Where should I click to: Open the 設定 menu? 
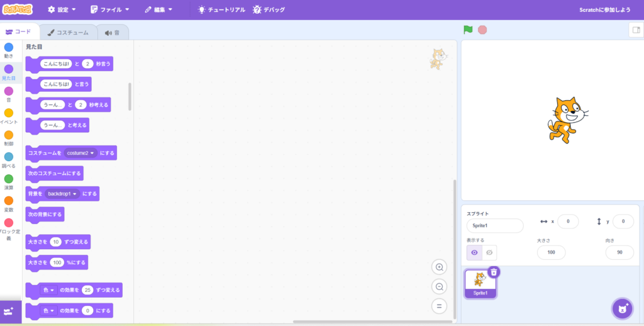click(x=62, y=9)
